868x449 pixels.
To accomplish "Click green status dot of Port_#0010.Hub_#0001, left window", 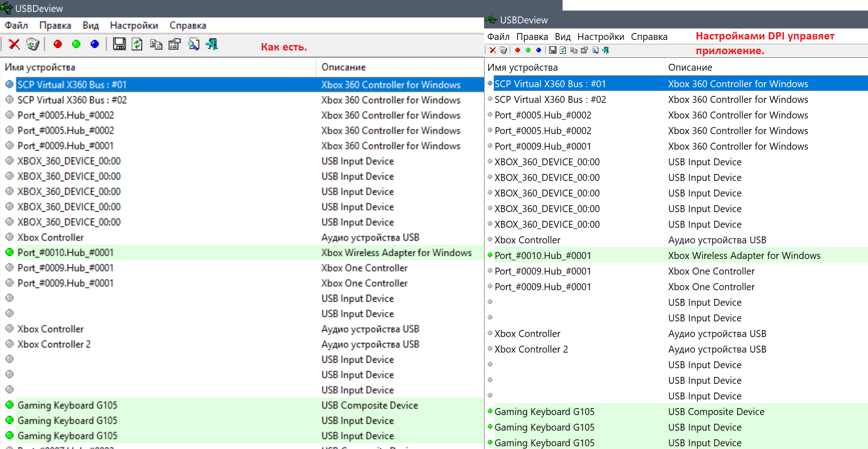I will click(x=9, y=252).
